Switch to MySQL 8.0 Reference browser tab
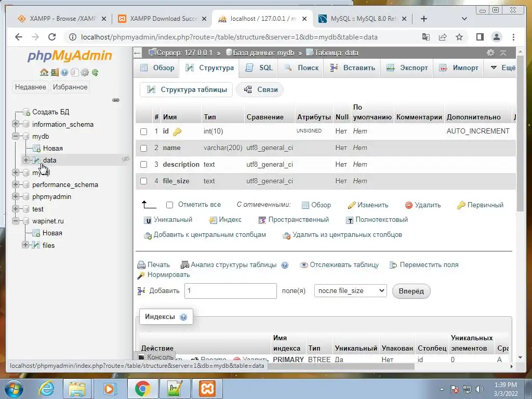This screenshot has width=532, height=399. click(363, 19)
